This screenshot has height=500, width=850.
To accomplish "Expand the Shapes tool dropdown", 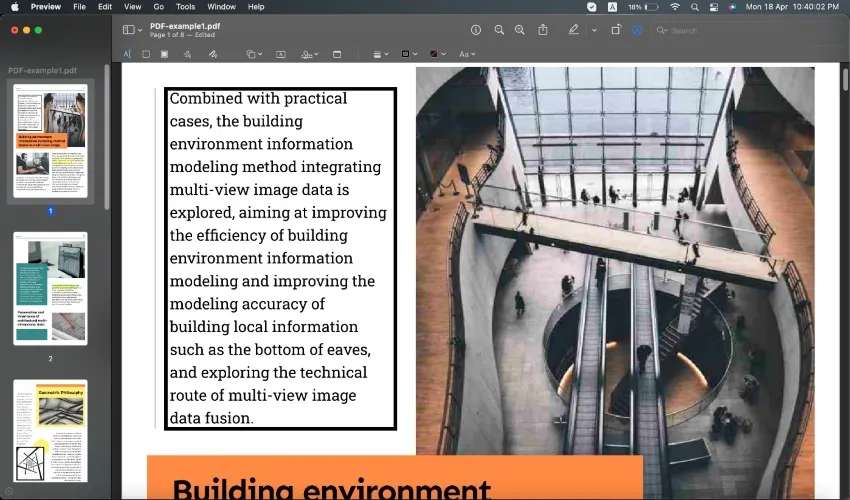I will (254, 54).
